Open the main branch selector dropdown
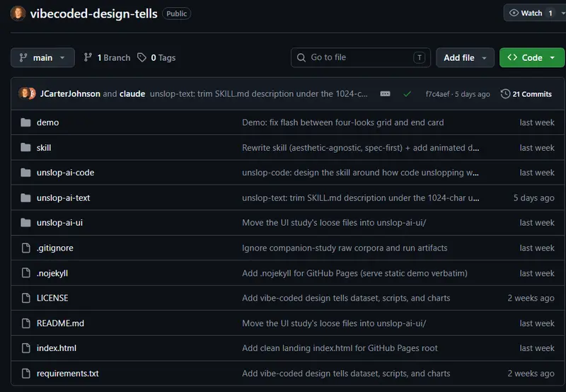566x392 pixels. tap(42, 58)
